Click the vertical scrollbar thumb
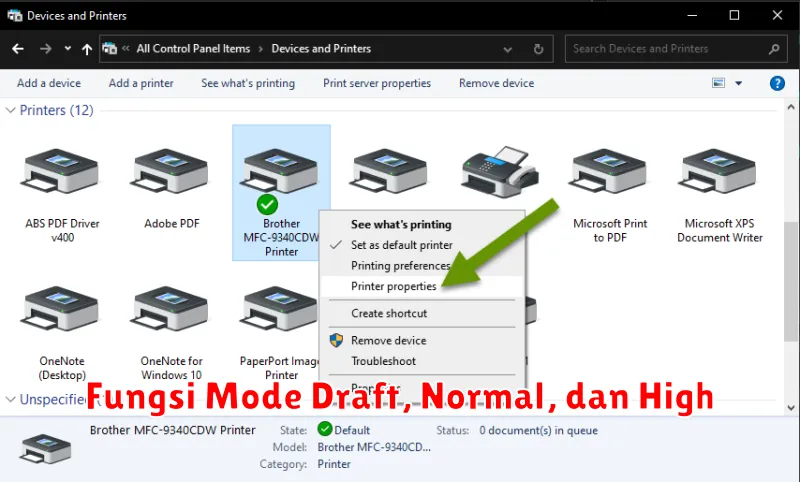 point(790,281)
